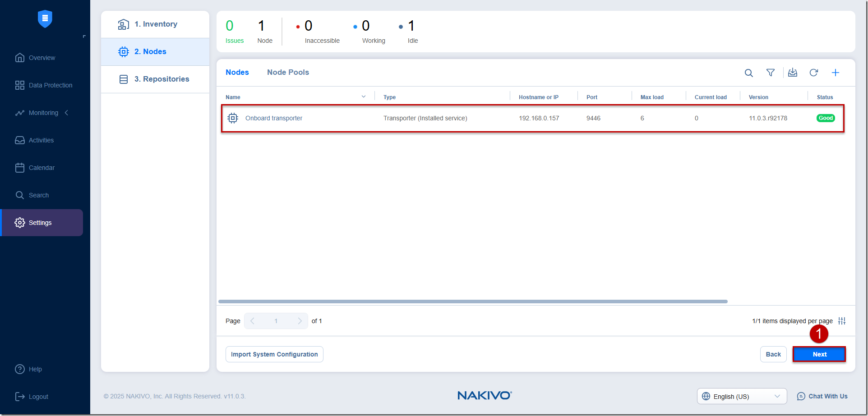The image size is (868, 416).
Task: Click the Back button
Action: [x=773, y=354]
